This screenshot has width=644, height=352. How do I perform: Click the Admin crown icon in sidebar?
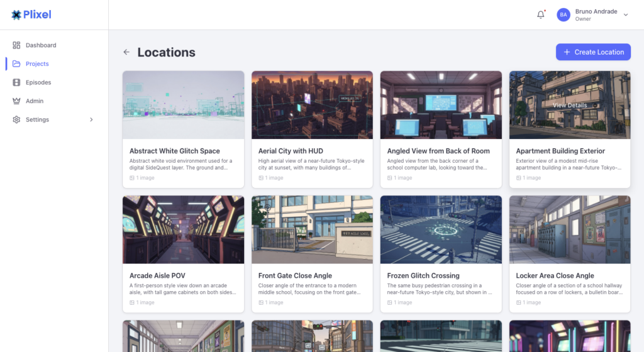pyautogui.click(x=16, y=101)
